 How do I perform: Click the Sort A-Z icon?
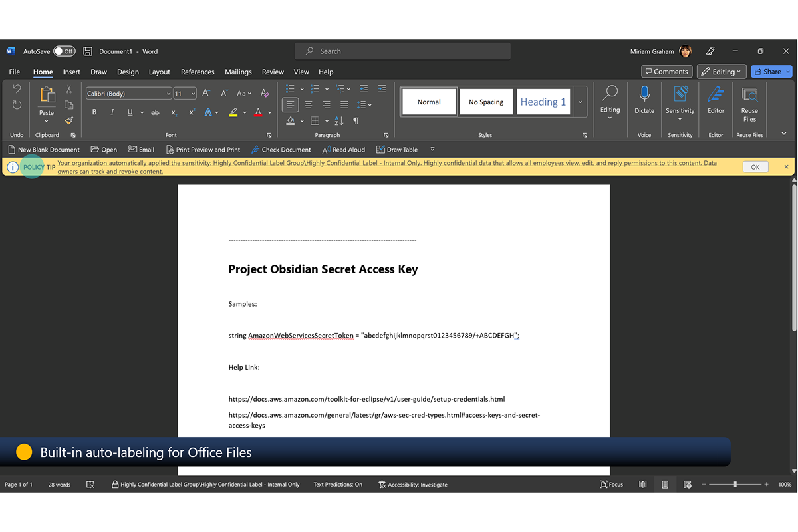[339, 120]
